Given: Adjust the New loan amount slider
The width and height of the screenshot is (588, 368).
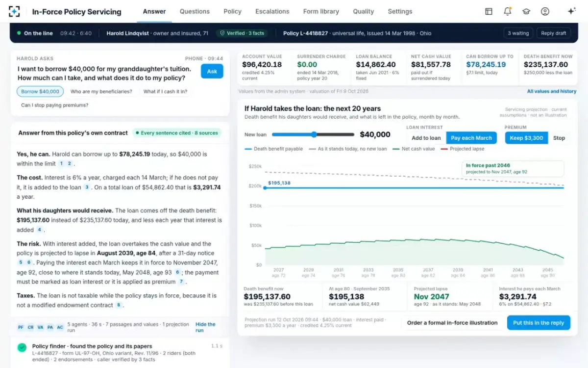Looking at the screenshot, I should tap(313, 134).
